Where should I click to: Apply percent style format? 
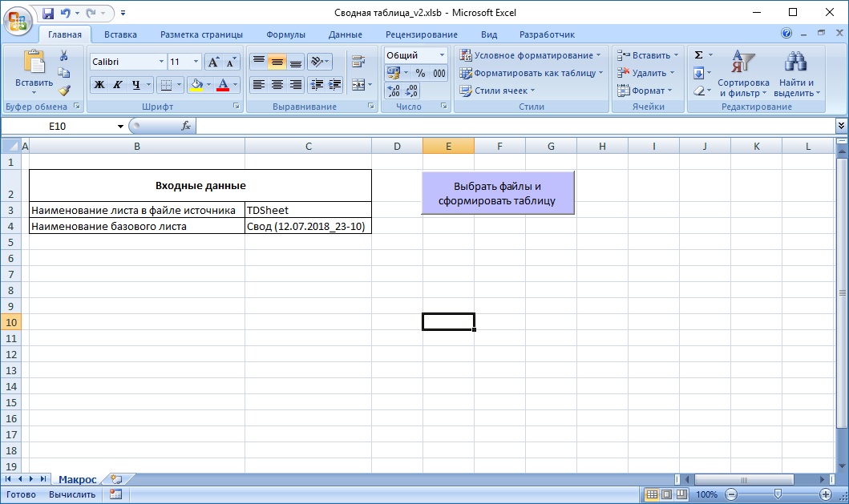(x=420, y=73)
